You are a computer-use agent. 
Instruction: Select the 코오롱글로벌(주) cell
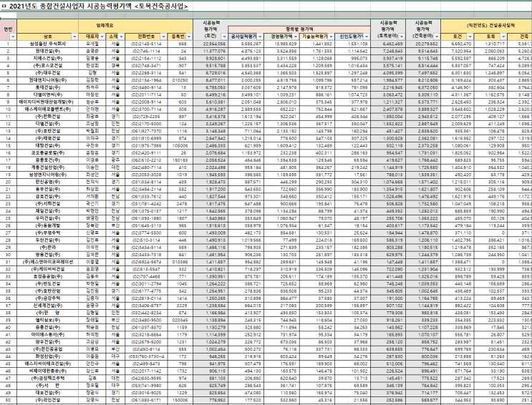47,153
